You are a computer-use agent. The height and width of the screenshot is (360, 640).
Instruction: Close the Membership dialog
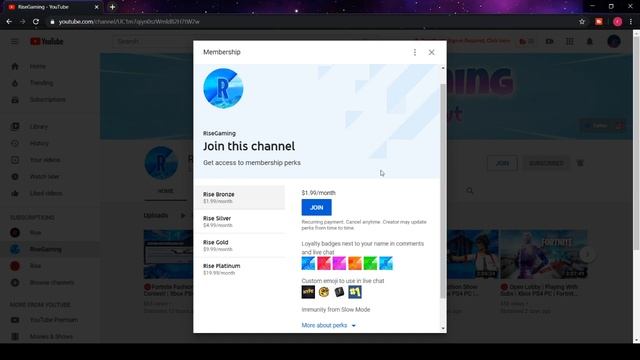coord(431,52)
